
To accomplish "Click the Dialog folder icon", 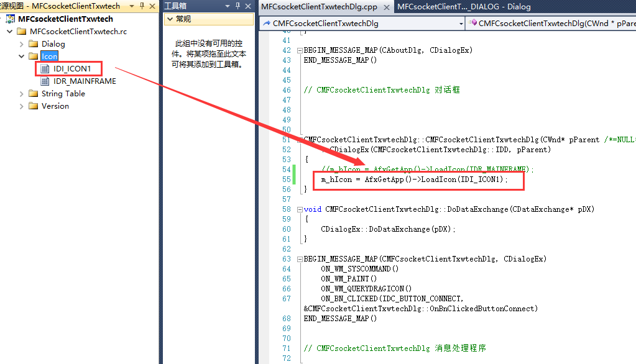I will click(34, 43).
